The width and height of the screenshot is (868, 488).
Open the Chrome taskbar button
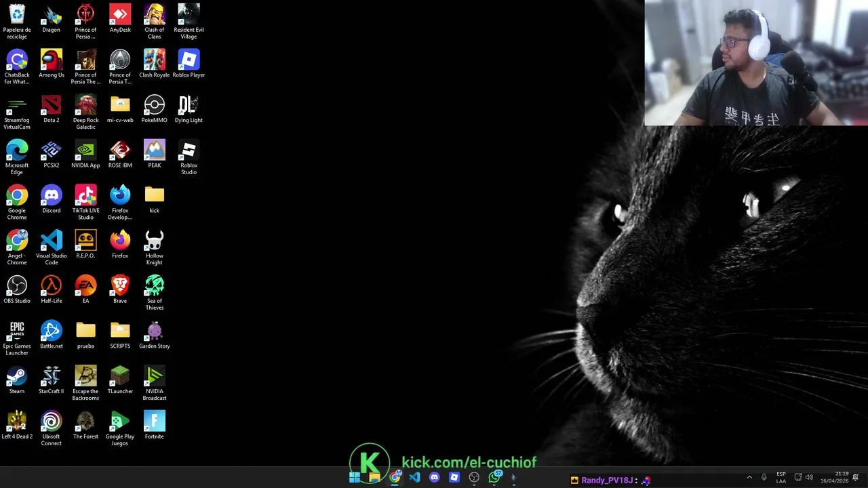pyautogui.click(x=395, y=477)
